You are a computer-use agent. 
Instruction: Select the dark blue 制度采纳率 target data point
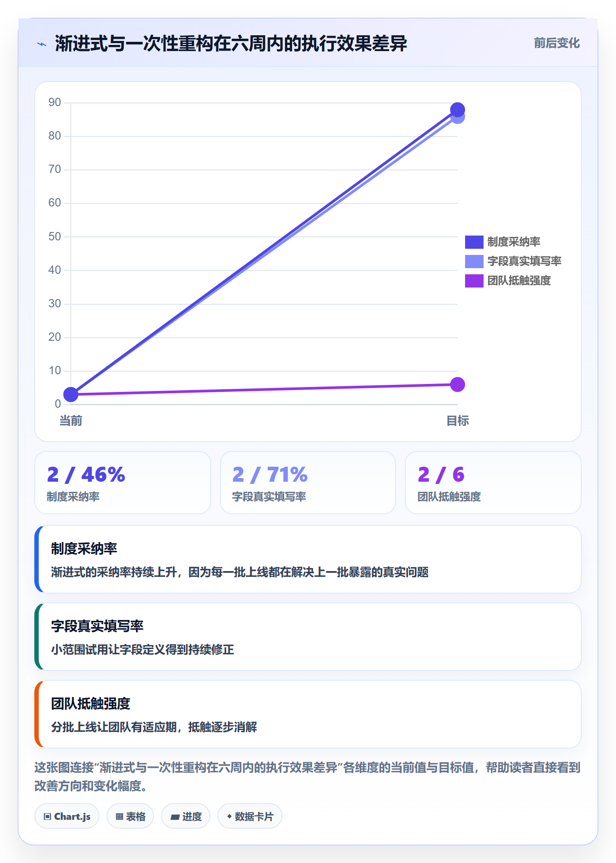tap(458, 110)
